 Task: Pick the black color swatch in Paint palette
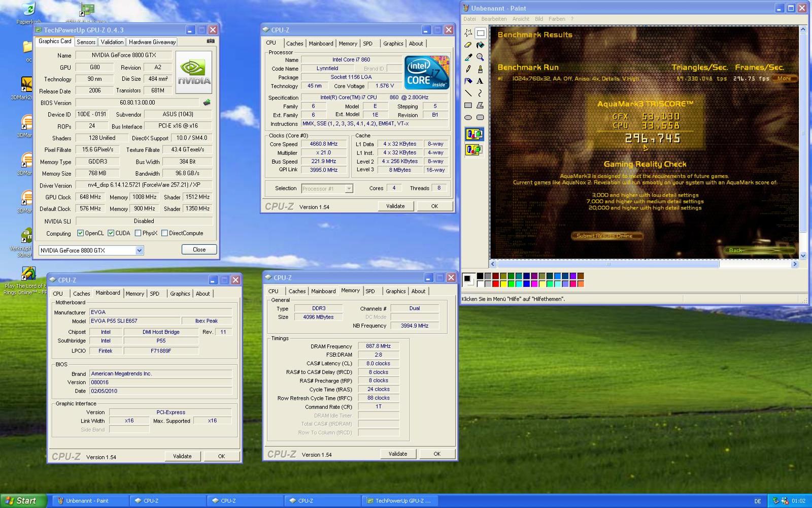pyautogui.click(x=480, y=276)
